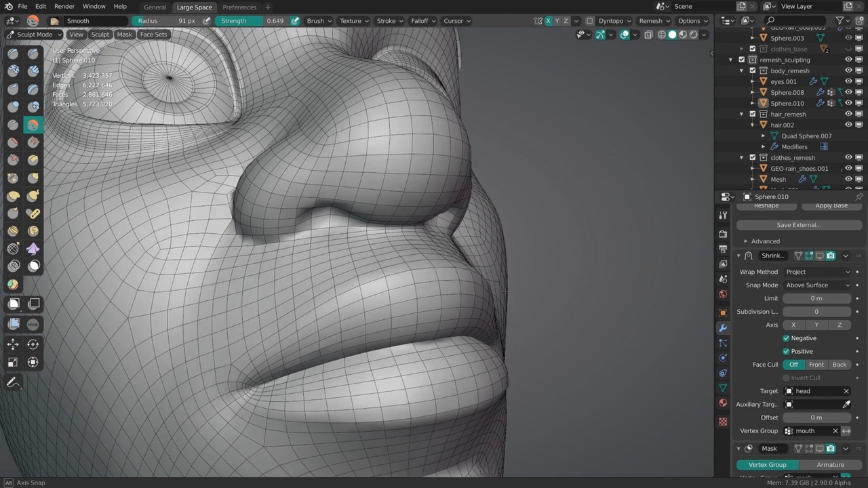Disable the Negative axis checkbox
The height and width of the screenshot is (488, 868).
coord(787,338)
